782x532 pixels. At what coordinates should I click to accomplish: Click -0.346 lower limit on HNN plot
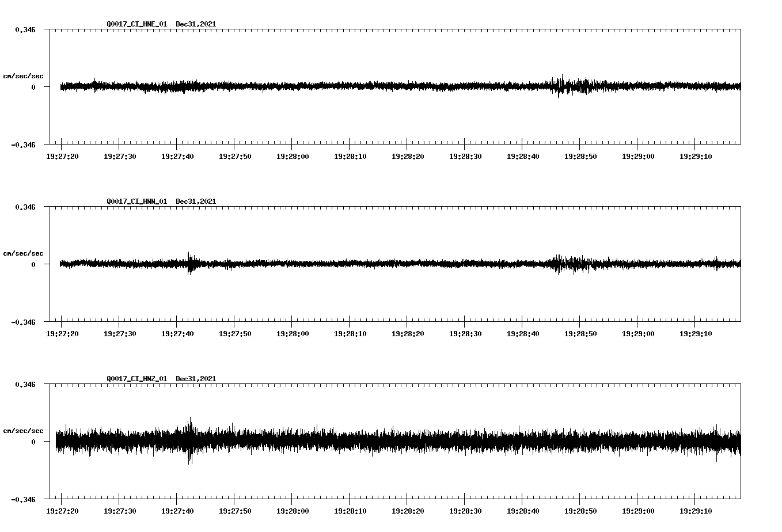tap(23, 322)
